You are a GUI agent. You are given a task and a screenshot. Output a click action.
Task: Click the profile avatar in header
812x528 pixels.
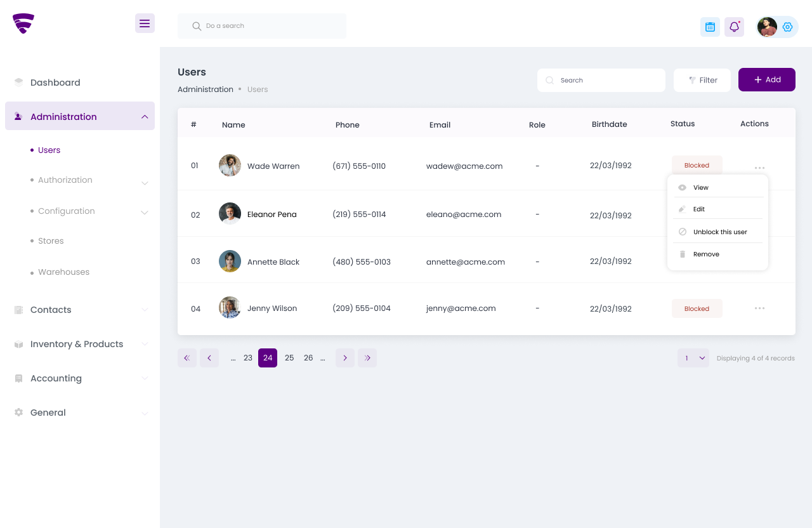coord(767,27)
